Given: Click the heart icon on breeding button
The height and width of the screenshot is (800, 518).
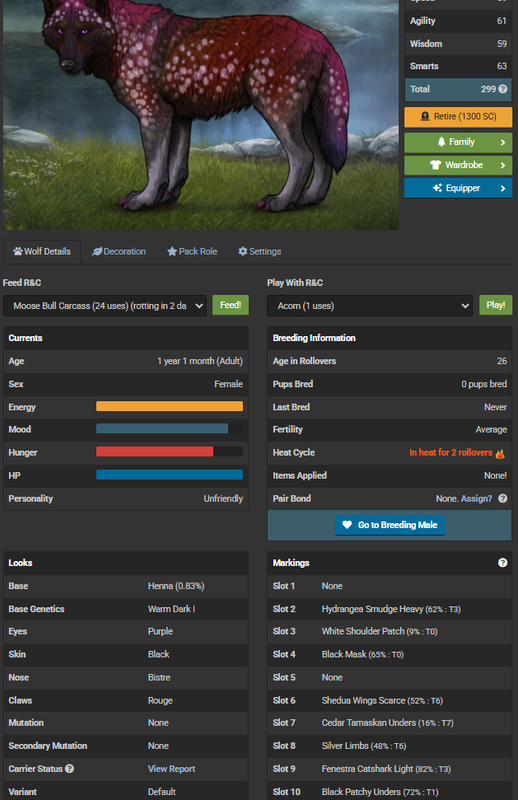Looking at the screenshot, I should click(x=347, y=524).
